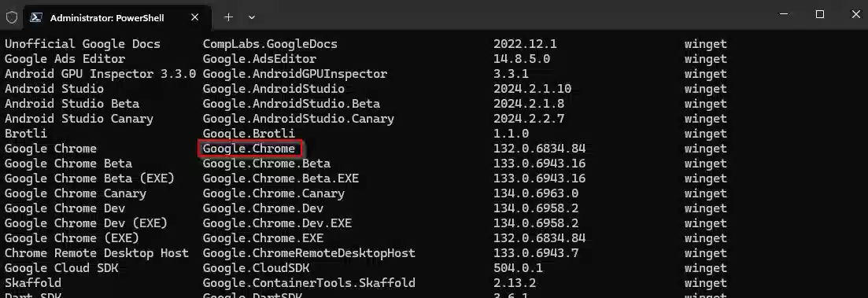This screenshot has width=868, height=298.
Task: Click the name Google Ads Editor
Action: click(65, 59)
